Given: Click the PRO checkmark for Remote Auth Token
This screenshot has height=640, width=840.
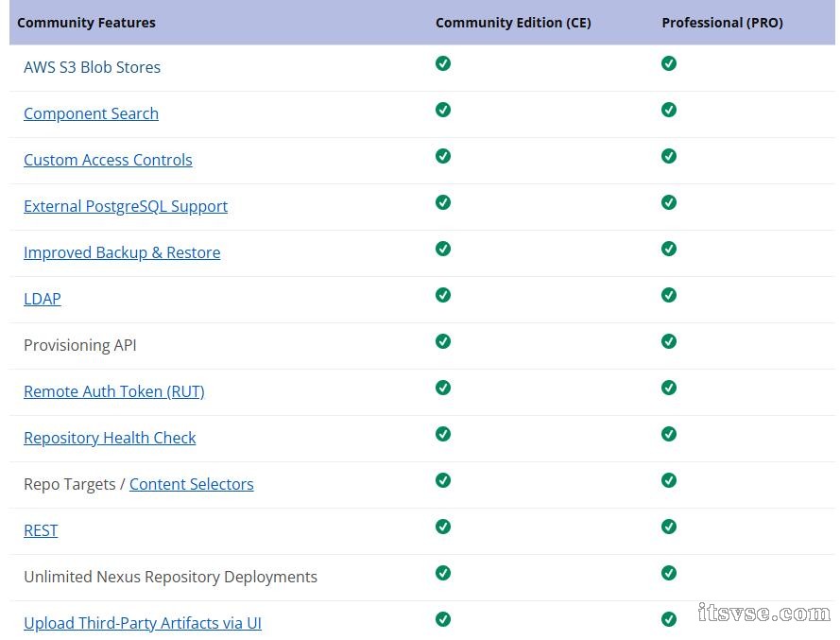Looking at the screenshot, I should (x=669, y=388).
